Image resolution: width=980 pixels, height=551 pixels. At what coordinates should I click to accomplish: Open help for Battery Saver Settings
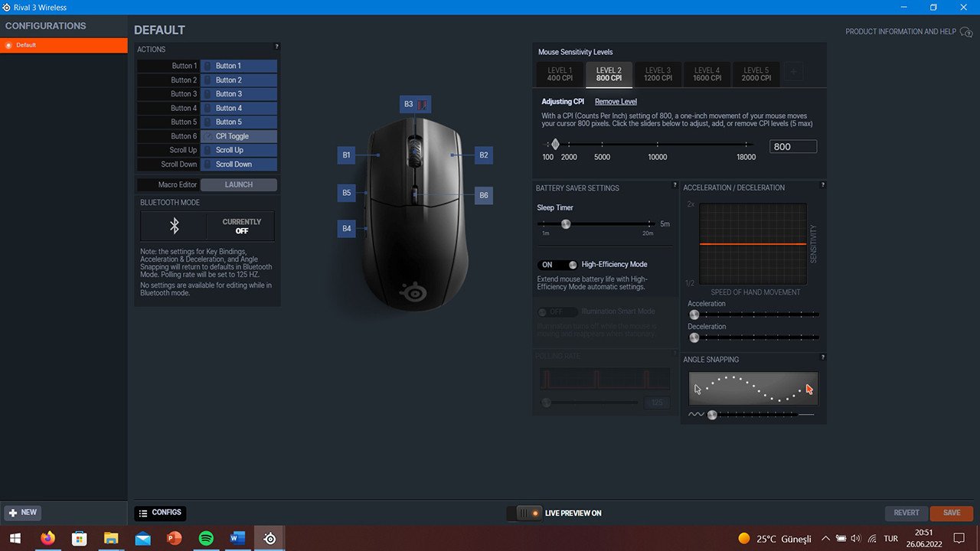(x=674, y=185)
